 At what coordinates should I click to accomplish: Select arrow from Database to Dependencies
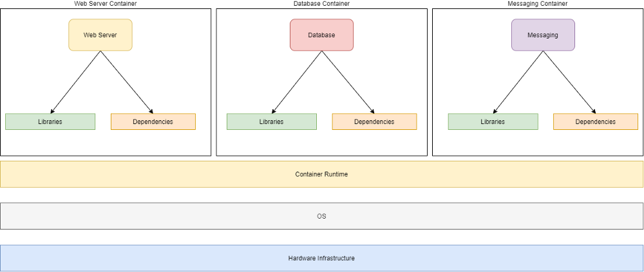[x=348, y=82]
